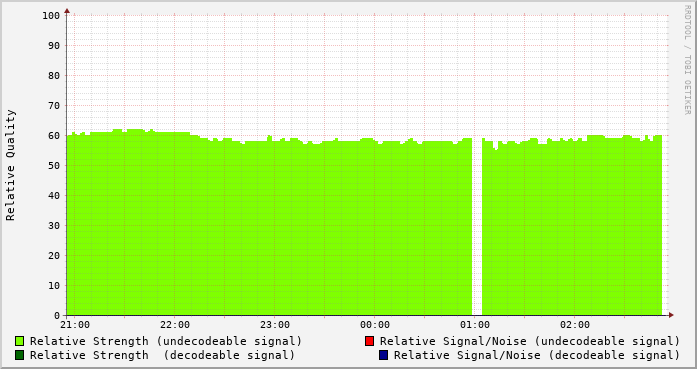Click the 'Relative Quality' vertical axis title
The image size is (697, 369).
11,165
